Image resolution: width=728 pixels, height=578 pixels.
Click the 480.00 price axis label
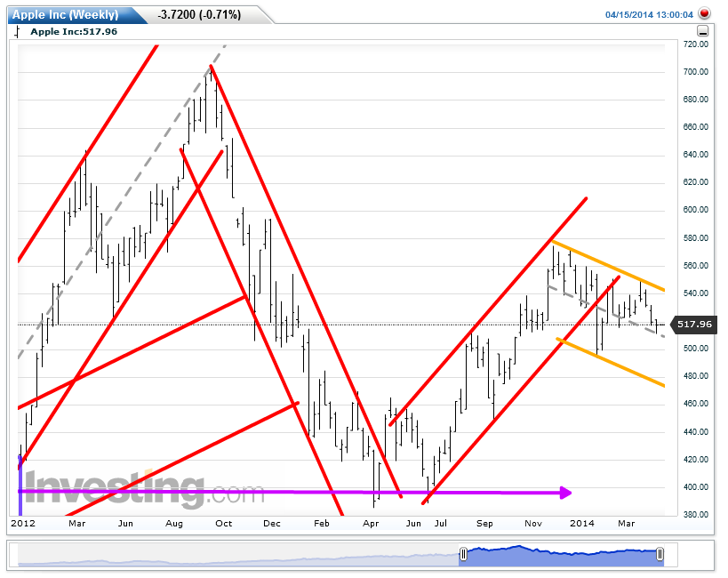click(695, 375)
